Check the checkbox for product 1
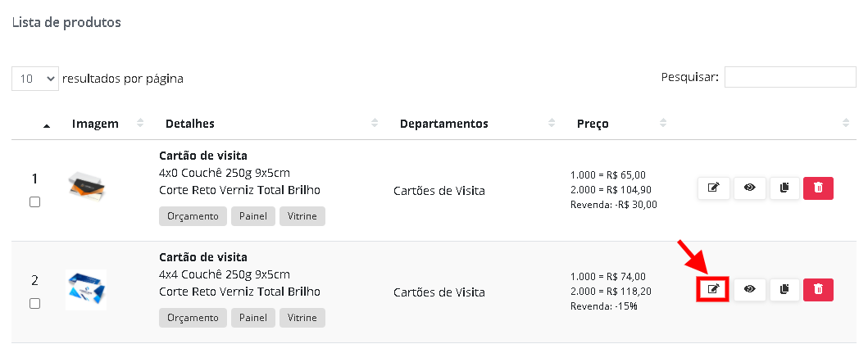The image size is (868, 344). (34, 202)
